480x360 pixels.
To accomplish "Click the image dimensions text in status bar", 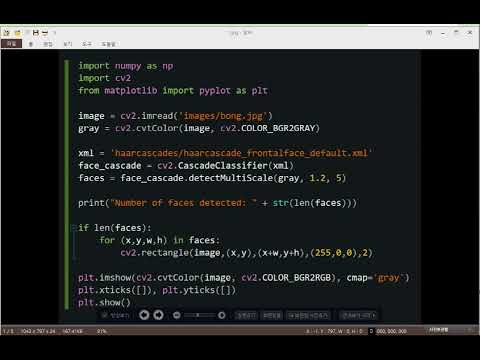I will 38,331.
